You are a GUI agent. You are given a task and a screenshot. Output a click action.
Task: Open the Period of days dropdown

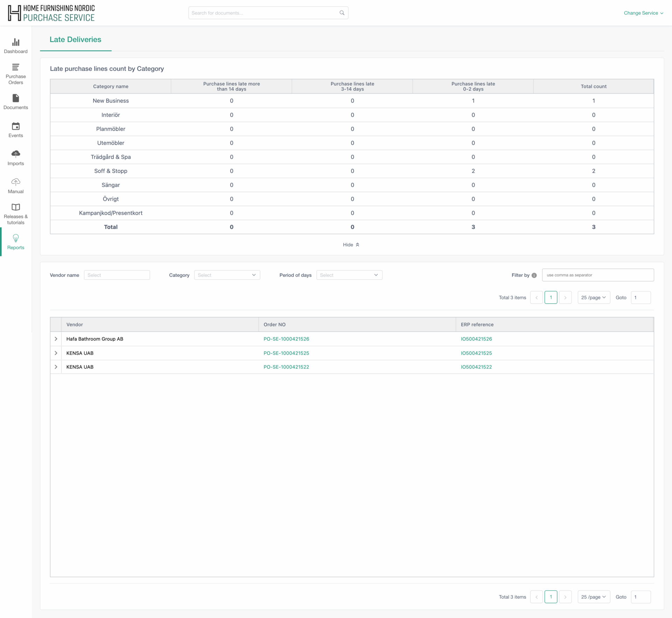pyautogui.click(x=349, y=275)
